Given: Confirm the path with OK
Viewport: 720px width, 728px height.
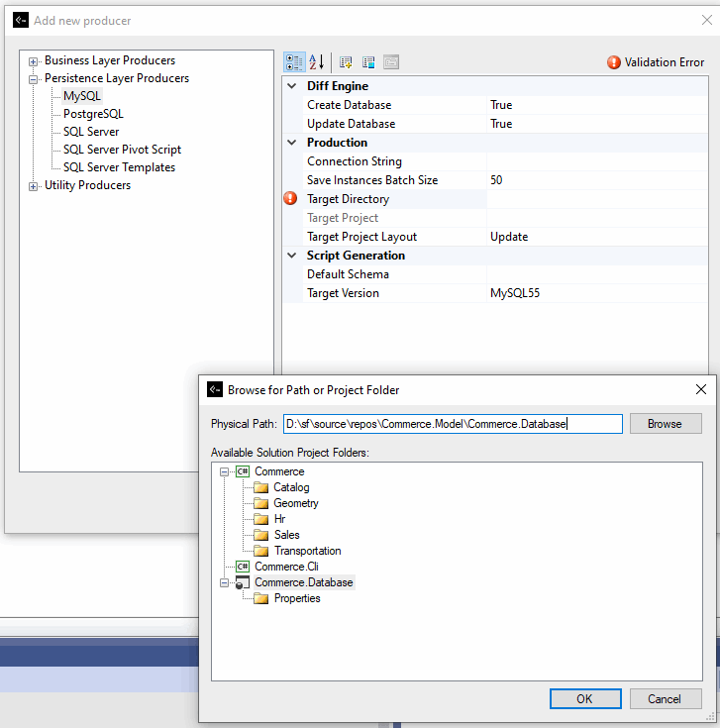Looking at the screenshot, I should point(585,698).
